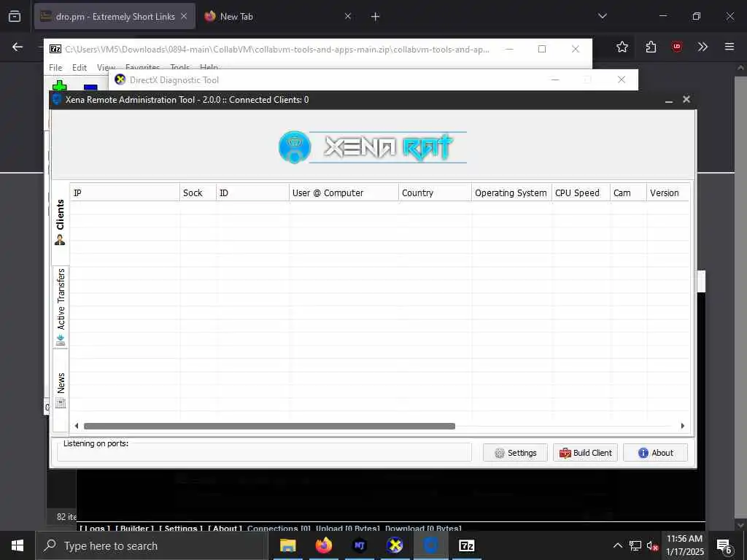The height and width of the screenshot is (560, 747).
Task: Click the client list horizontal scrollbar thumb
Action: [269, 426]
